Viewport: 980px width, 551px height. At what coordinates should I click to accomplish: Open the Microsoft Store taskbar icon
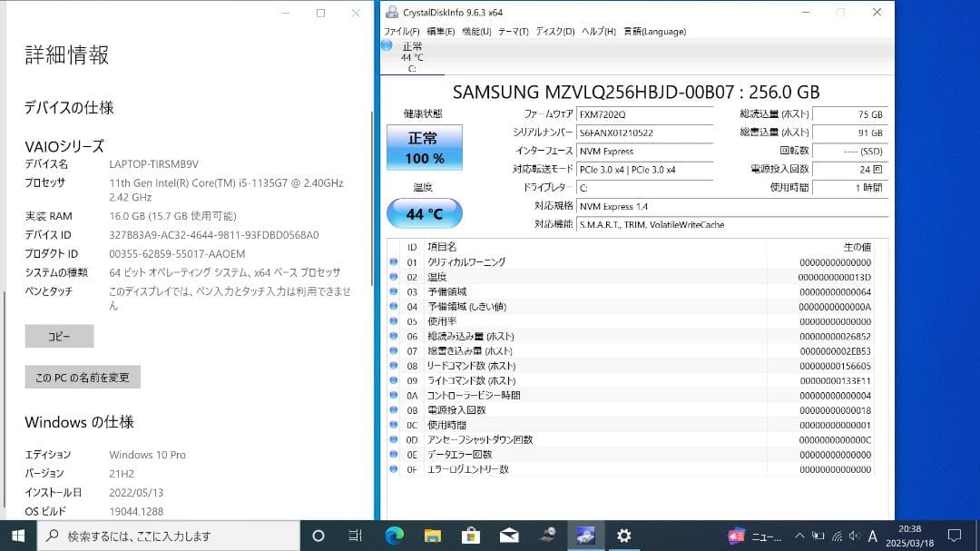coord(470,536)
